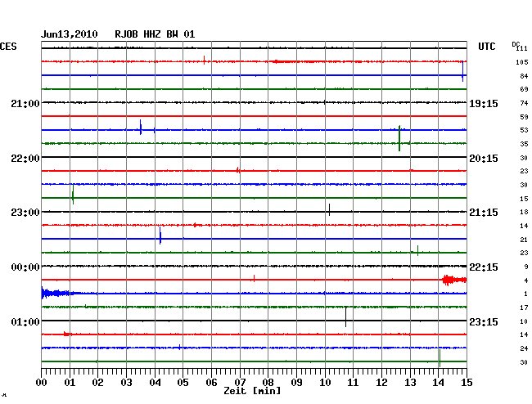Select the station title "RJOB HHZ BW 01"
The image size is (532, 404).
tap(155, 34)
